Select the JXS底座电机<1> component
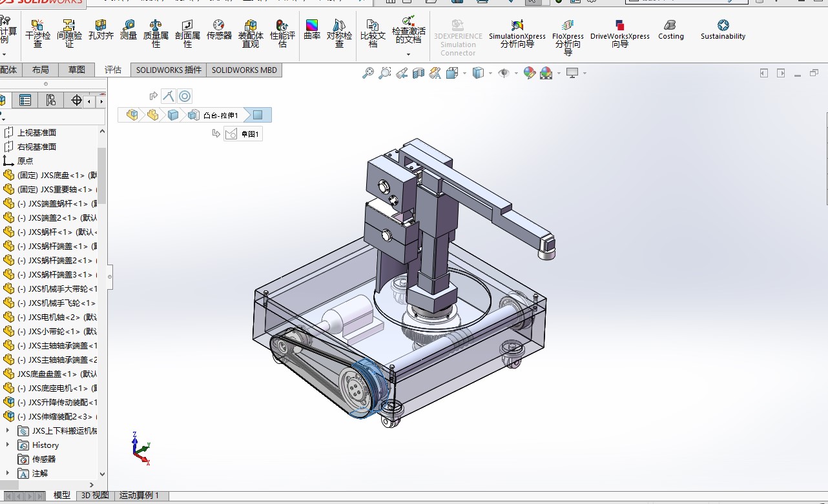Viewport: 828px width, 504px height. pyautogui.click(x=50, y=388)
